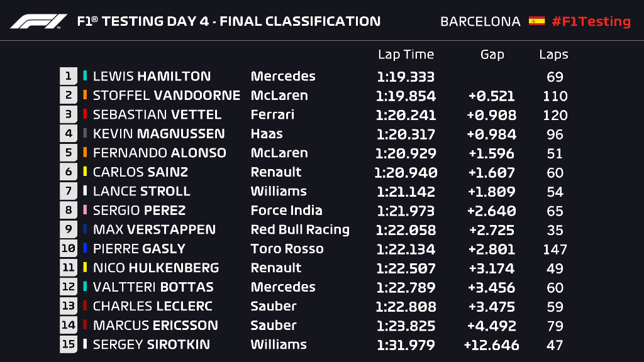The width and height of the screenshot is (644, 362).
Task: Select driver name Stoffel Vandoorne
Action: tap(166, 96)
